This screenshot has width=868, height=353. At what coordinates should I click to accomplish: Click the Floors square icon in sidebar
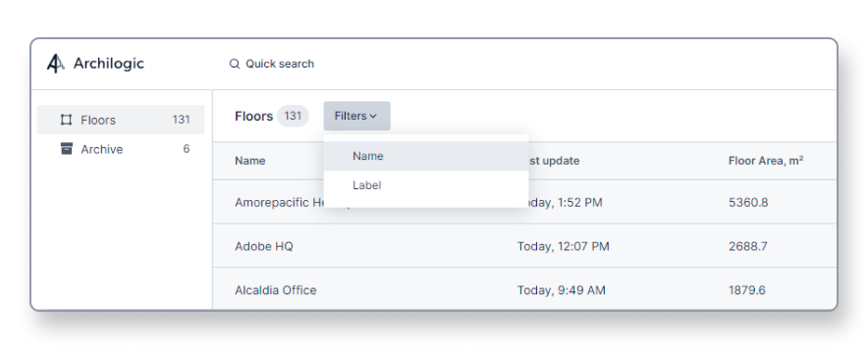[x=67, y=120]
